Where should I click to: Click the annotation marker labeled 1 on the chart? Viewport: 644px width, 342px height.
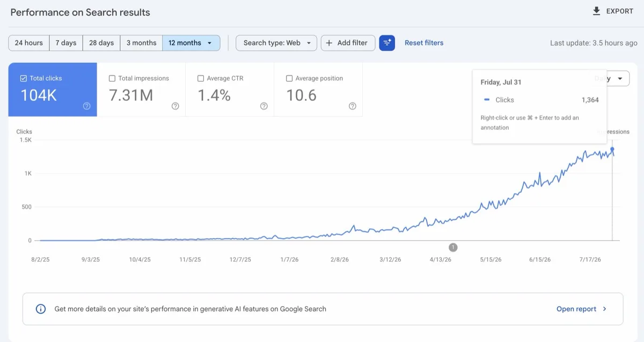453,247
